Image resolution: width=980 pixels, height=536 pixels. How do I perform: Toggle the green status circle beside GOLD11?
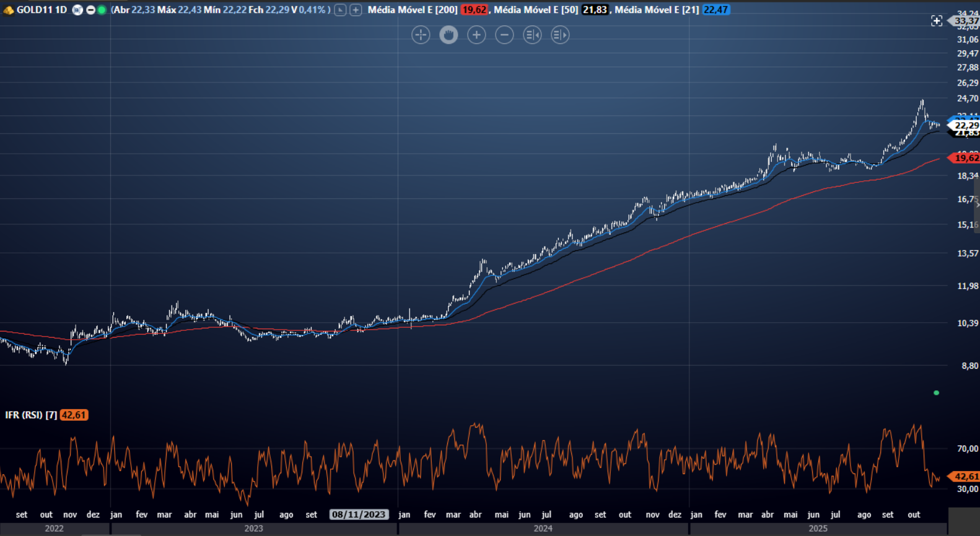point(102,10)
